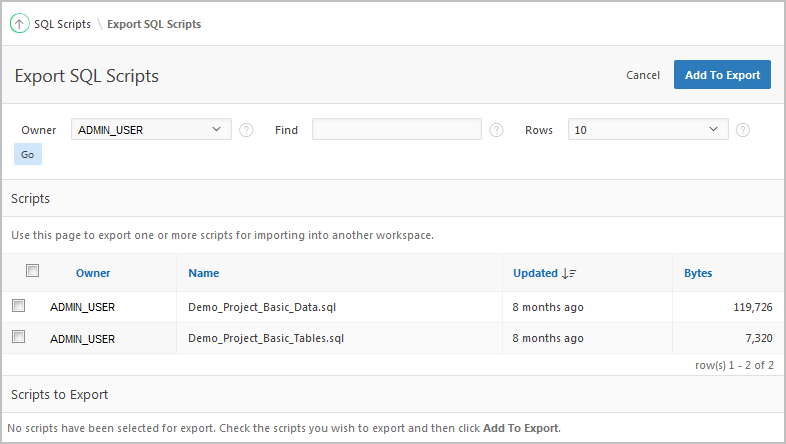Viewport: 786px width, 444px height.
Task: Sort by the Updated column header
Action: [535, 273]
